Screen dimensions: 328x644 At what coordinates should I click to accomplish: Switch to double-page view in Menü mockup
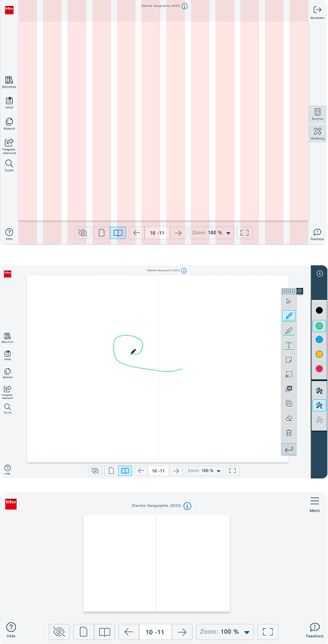click(x=104, y=632)
